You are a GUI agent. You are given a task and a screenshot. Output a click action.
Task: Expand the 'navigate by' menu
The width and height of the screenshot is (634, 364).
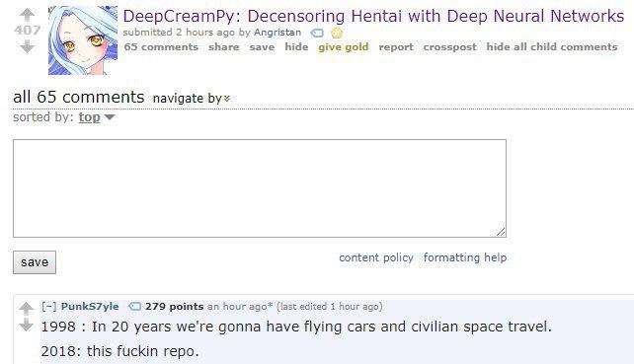click(x=192, y=99)
